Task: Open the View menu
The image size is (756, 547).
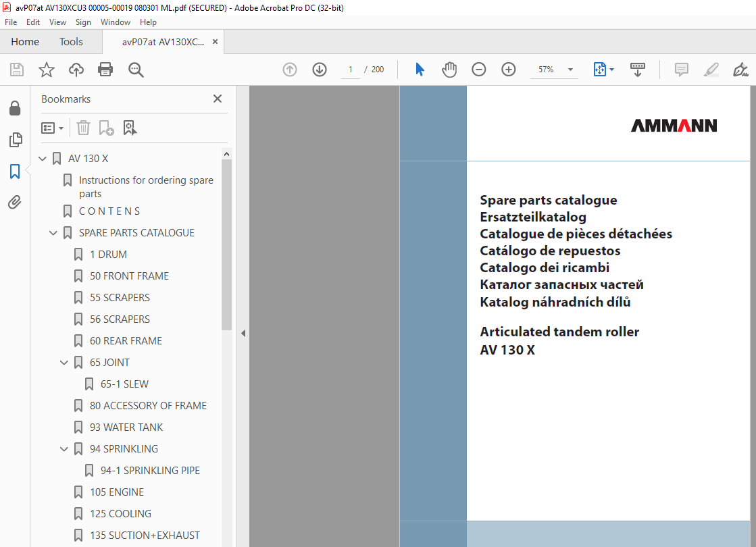Action: click(x=57, y=22)
